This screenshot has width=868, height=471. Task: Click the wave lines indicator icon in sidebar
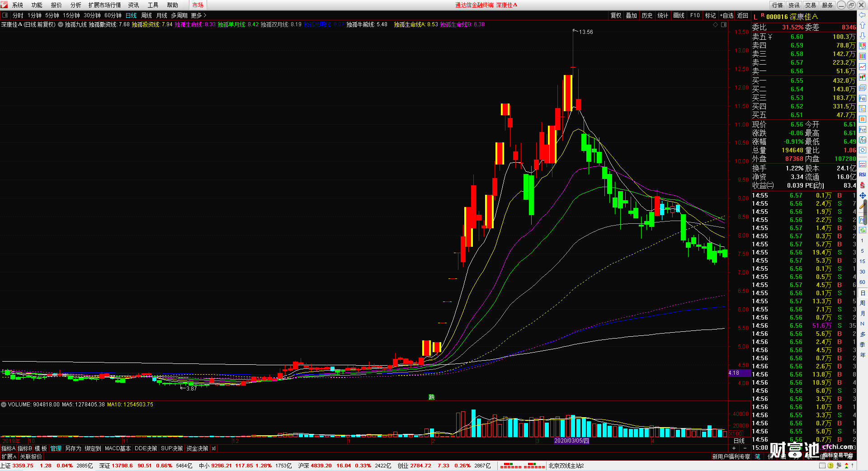click(863, 164)
